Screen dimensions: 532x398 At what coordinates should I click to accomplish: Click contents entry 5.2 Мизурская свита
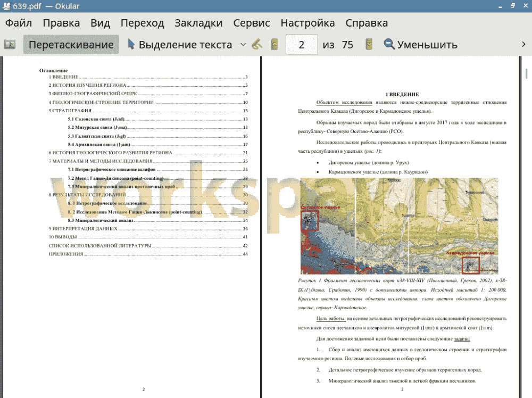pos(157,127)
